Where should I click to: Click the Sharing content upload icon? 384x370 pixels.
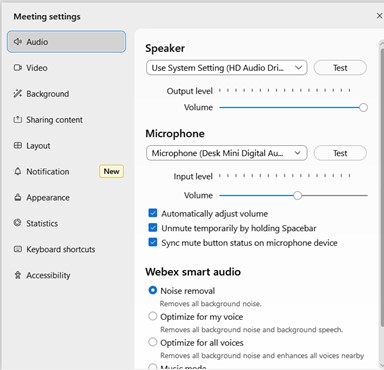[x=18, y=119]
